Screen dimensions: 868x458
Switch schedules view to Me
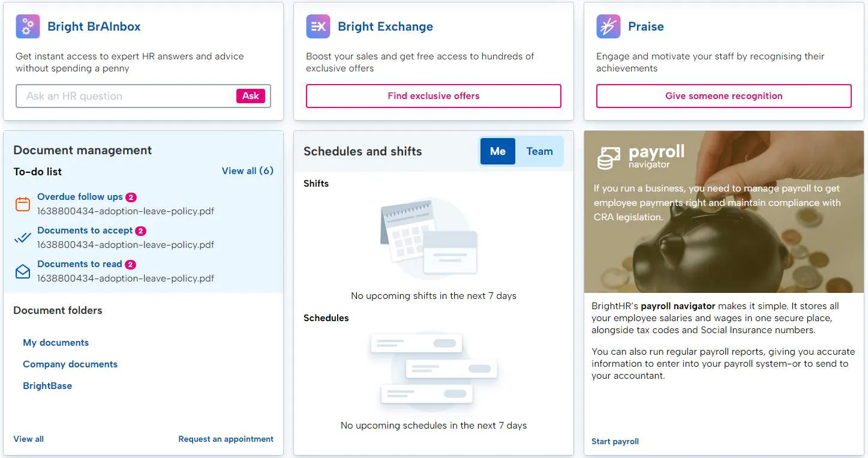click(497, 151)
